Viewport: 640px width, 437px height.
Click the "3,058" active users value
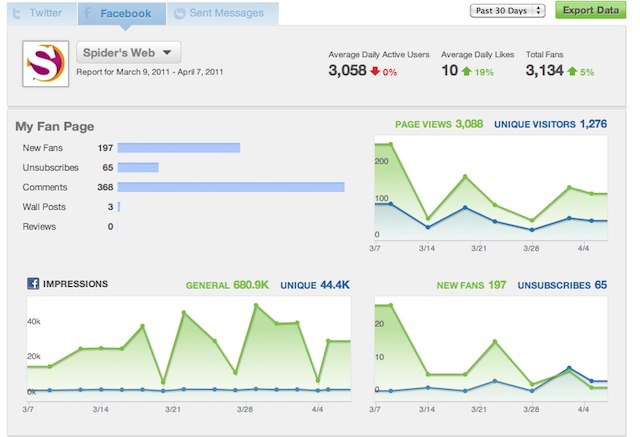tap(347, 71)
